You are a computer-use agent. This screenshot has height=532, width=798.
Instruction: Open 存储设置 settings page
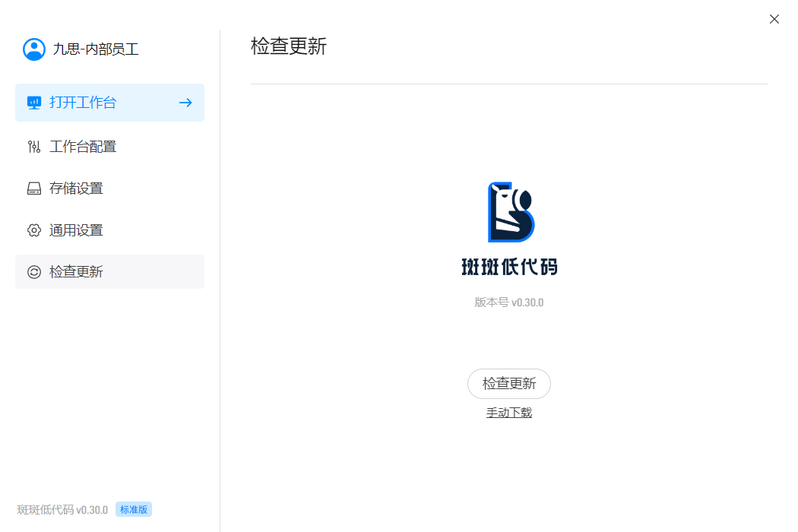click(110, 188)
